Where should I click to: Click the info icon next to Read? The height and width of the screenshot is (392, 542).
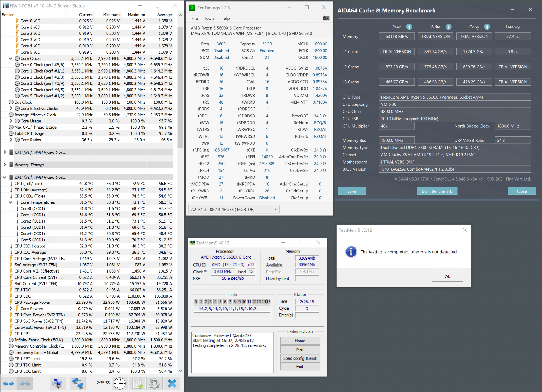click(409, 27)
